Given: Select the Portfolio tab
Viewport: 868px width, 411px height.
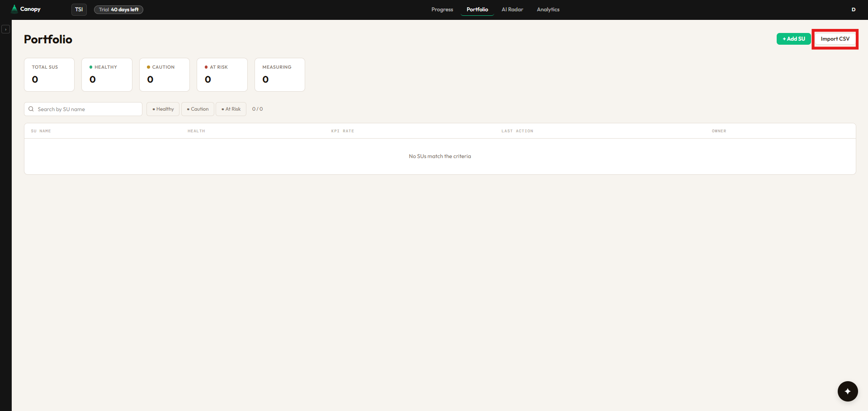Looking at the screenshot, I should click(x=477, y=9).
